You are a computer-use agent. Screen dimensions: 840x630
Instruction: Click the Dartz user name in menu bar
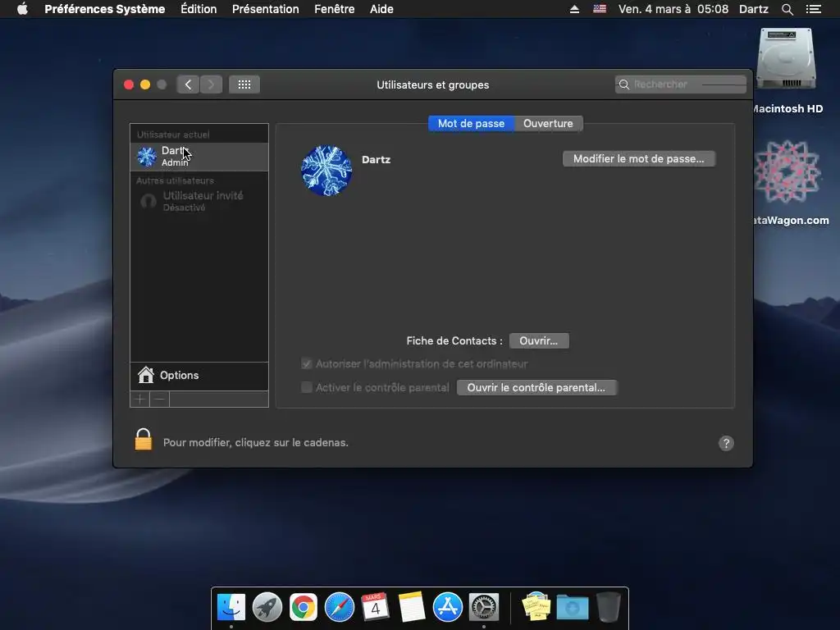(x=754, y=9)
